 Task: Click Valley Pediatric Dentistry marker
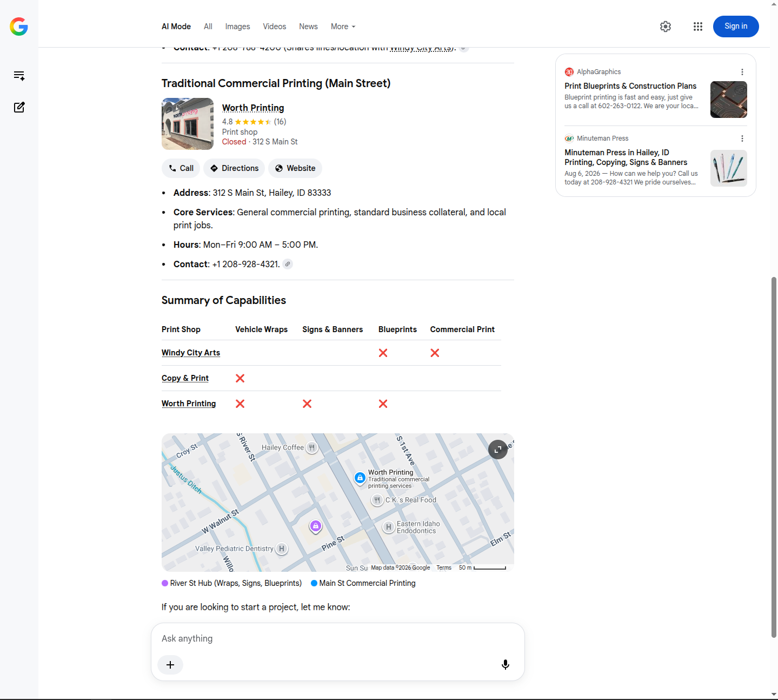pyautogui.click(x=282, y=549)
